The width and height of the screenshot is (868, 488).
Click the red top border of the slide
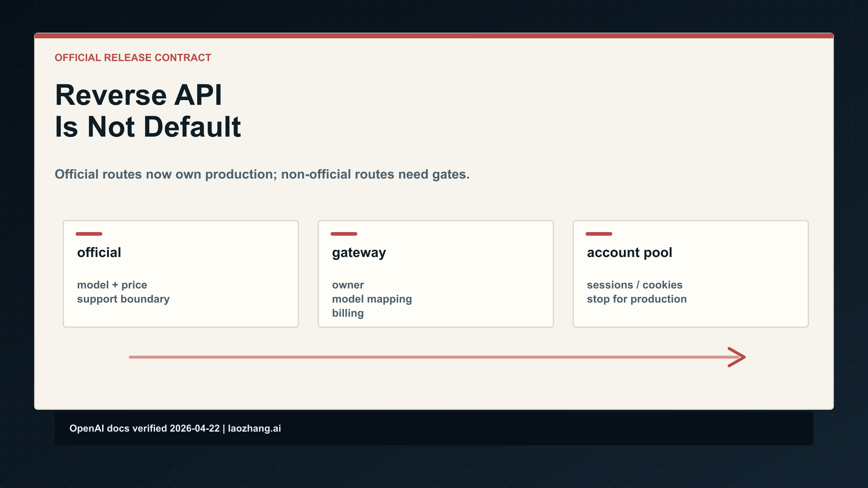(x=434, y=35)
